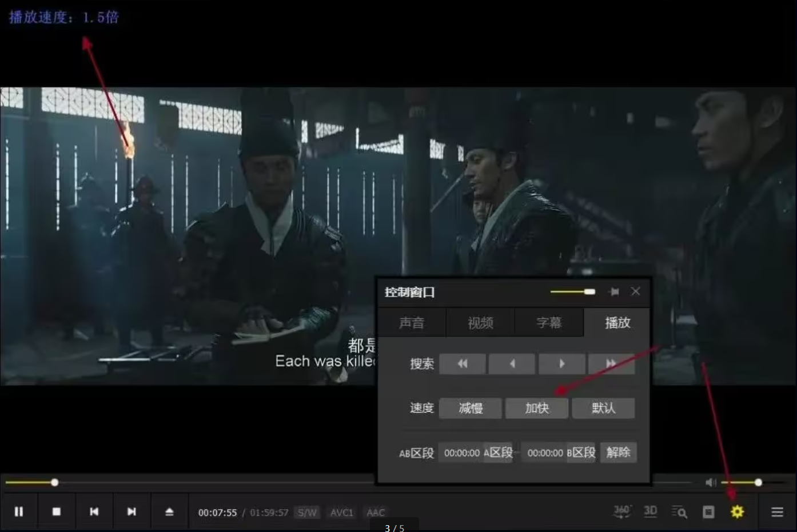The image size is (797, 532).
Task: Pause the video playback
Action: point(19,512)
